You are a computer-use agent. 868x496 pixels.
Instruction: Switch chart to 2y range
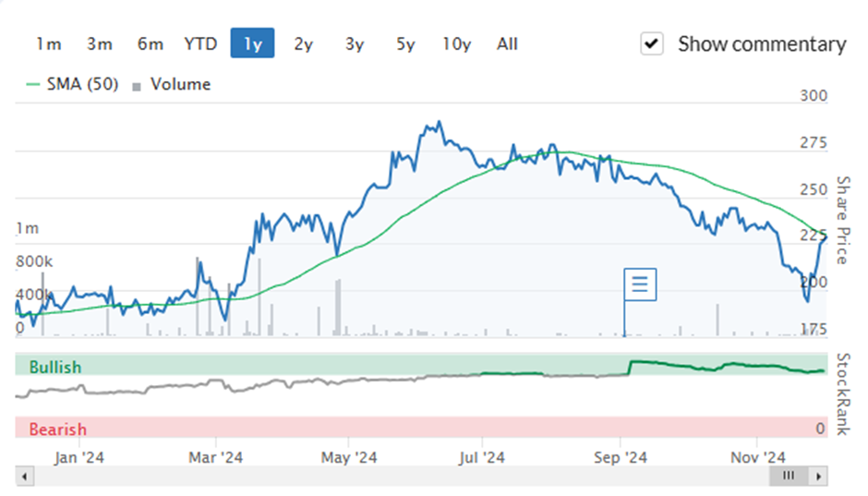pos(304,43)
